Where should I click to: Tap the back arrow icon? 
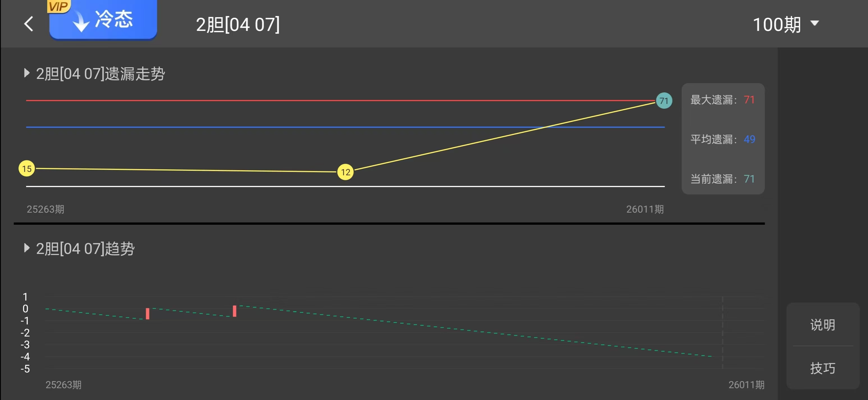click(29, 24)
